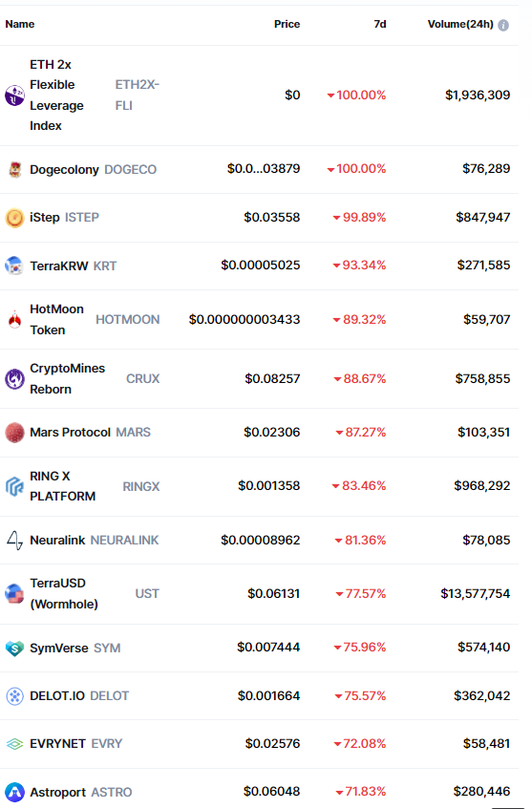The height and width of the screenshot is (809, 532).
Task: Click the CryptoMines Reborn purple icon
Action: (x=14, y=379)
